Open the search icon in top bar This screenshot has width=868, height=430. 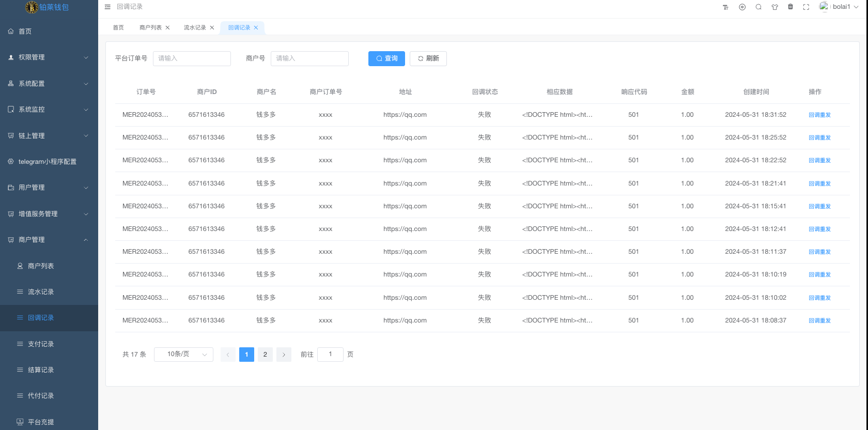tap(758, 7)
